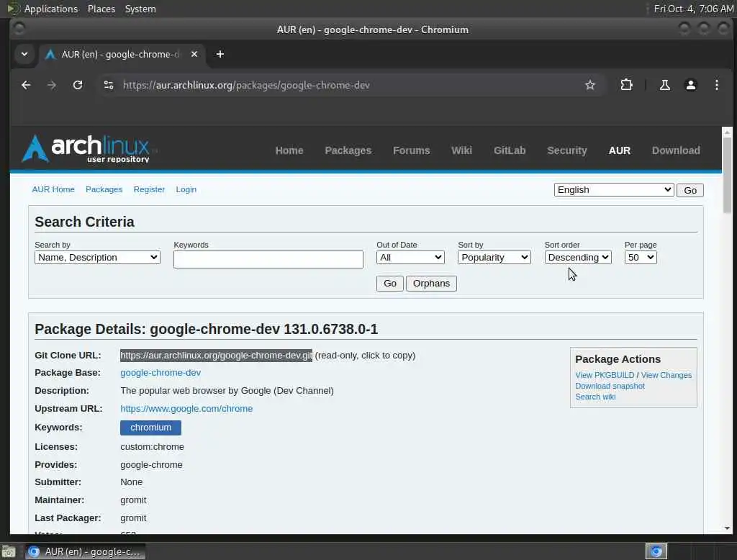Expand the Per page dropdown
This screenshot has height=560, width=737.
[640, 257]
